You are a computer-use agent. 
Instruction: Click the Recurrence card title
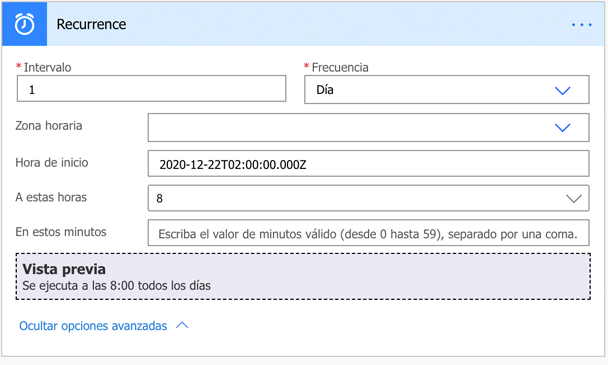(x=91, y=24)
